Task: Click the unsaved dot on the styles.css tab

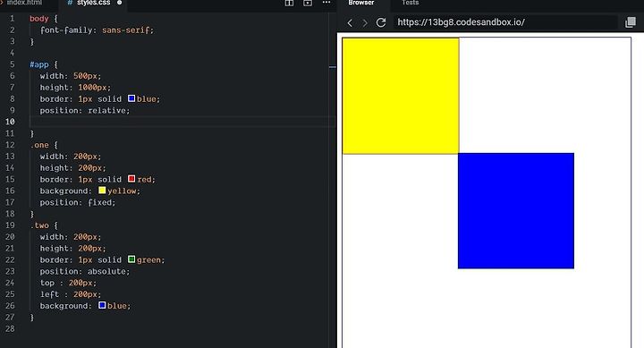Action: coord(120,3)
